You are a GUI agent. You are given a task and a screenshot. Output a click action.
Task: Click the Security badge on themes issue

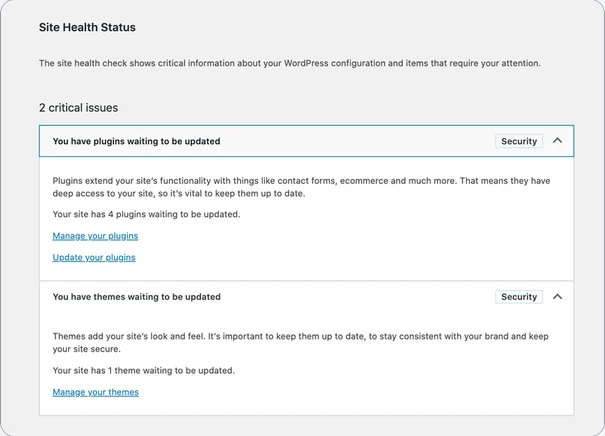[x=519, y=297]
